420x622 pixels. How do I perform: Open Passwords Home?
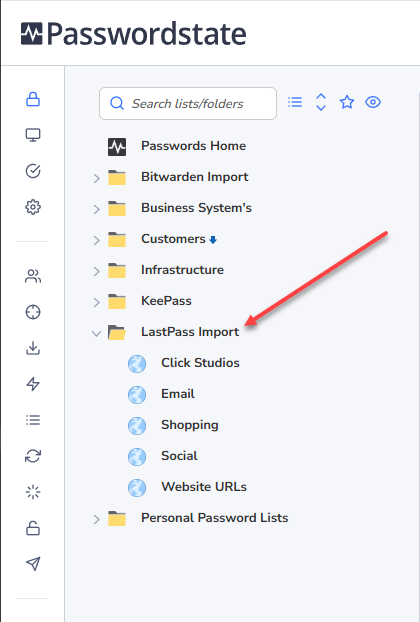click(x=194, y=146)
